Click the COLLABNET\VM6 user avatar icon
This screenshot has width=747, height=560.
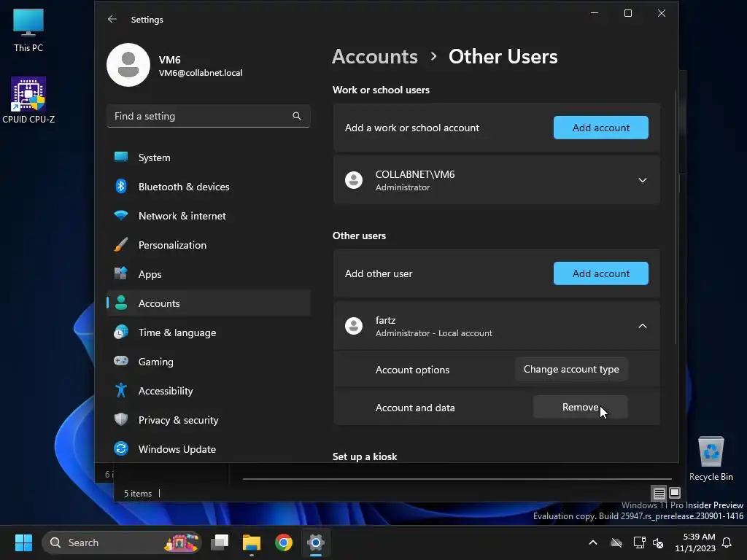click(354, 180)
